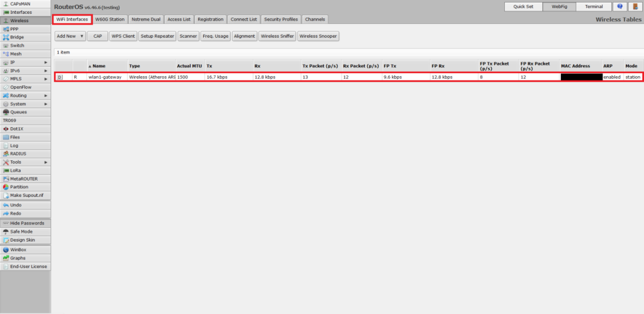The width and height of the screenshot is (644, 314).
Task: Expand the System submenu
Action: click(x=25, y=104)
